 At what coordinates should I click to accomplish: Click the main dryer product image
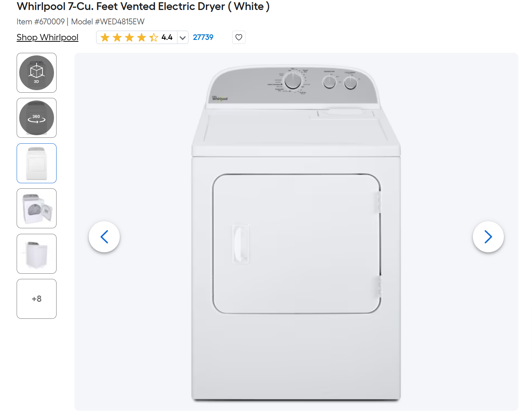296,232
